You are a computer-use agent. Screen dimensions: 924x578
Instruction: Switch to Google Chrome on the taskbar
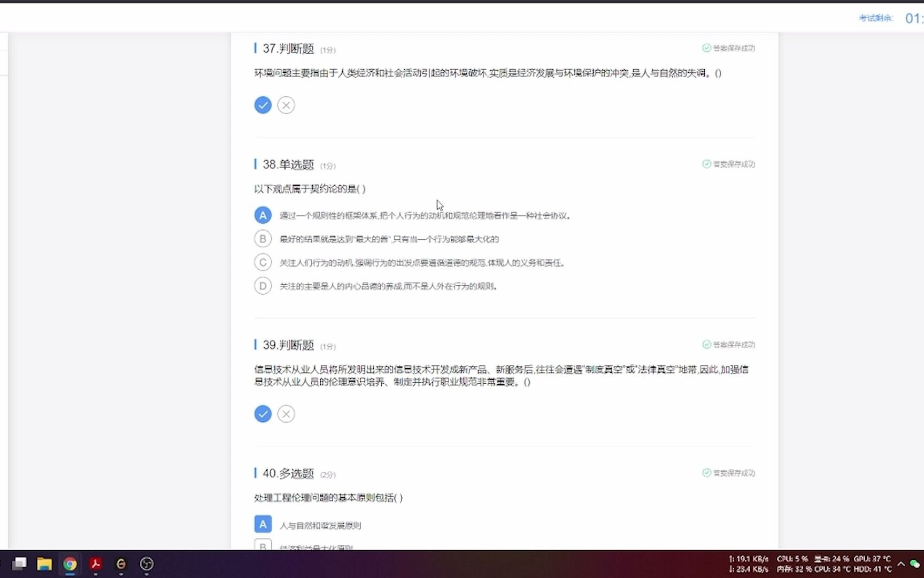click(x=70, y=564)
